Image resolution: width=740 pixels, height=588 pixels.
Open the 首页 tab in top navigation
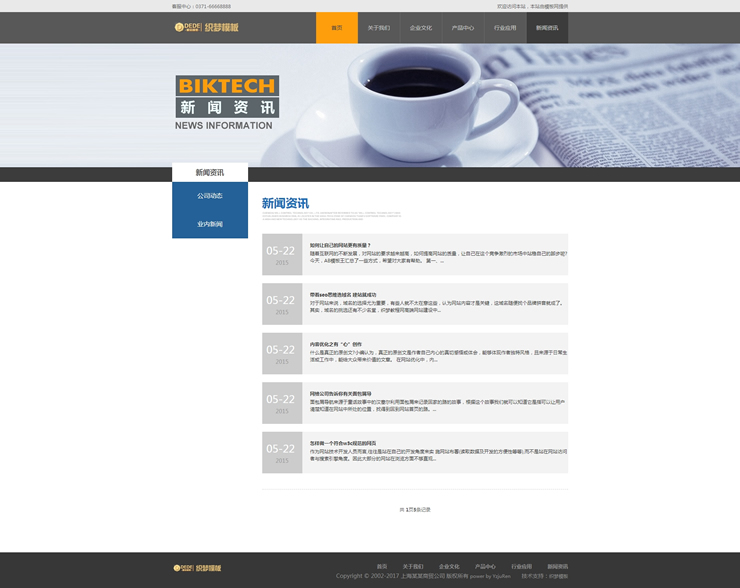[337, 28]
